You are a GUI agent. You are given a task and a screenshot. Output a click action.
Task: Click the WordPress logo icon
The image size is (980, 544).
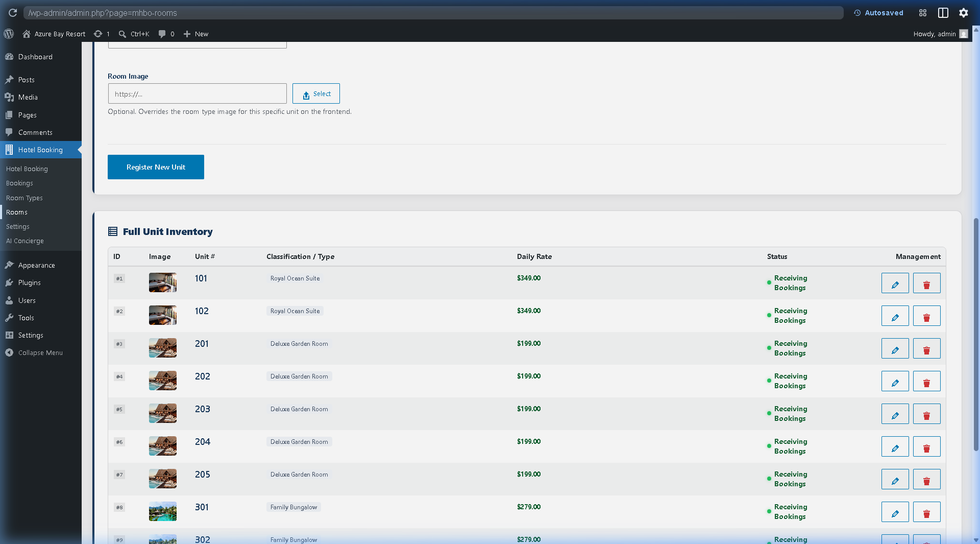pos(9,34)
